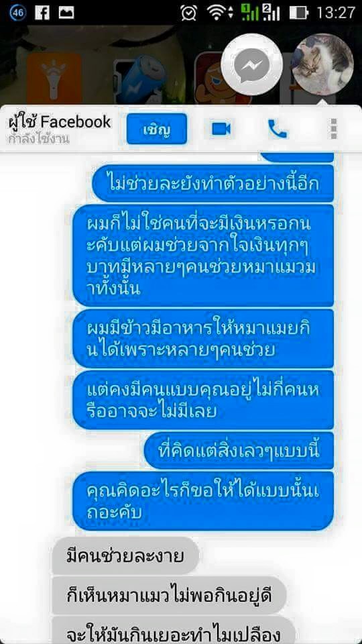Tap the ผู้ใช้ Facebook contact name

click(60, 122)
